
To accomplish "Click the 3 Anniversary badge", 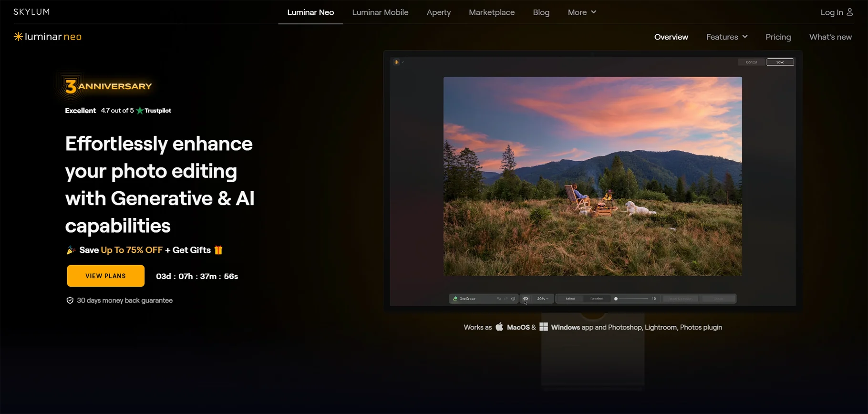I will [x=106, y=86].
